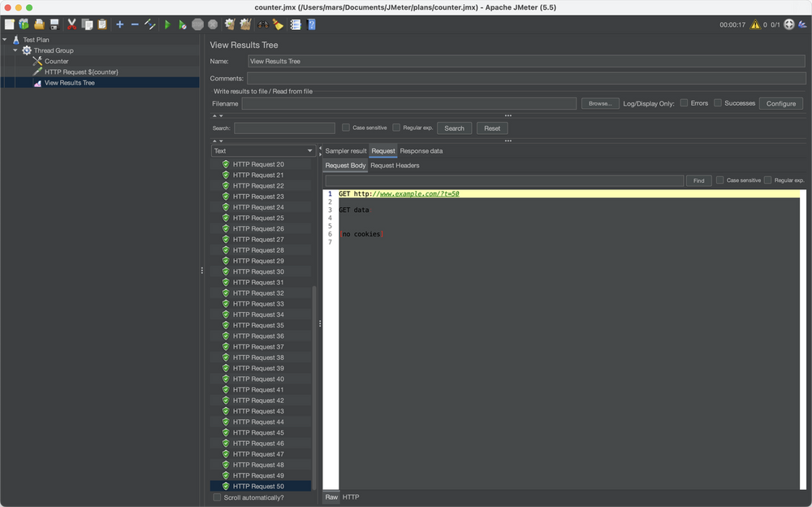Open the Request Headers tab
This screenshot has width=812, height=507.
[395, 166]
